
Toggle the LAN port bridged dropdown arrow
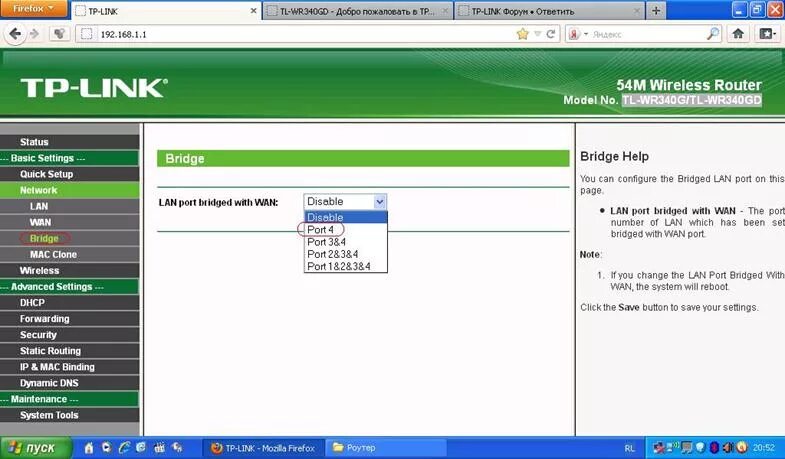click(379, 201)
